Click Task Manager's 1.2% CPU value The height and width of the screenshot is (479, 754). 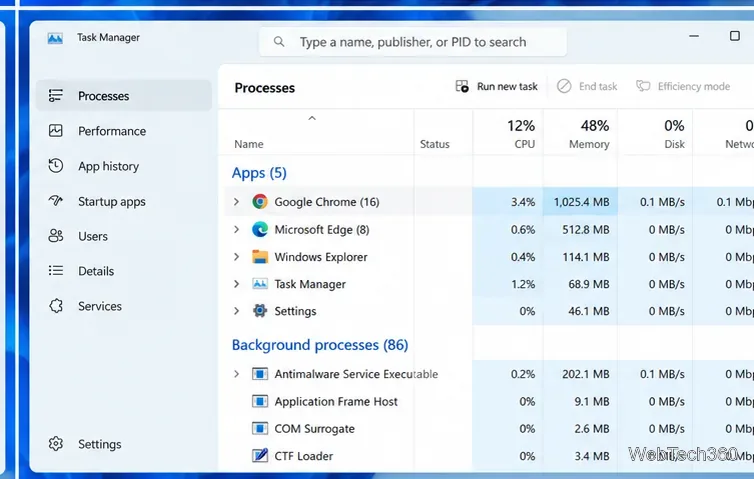523,284
